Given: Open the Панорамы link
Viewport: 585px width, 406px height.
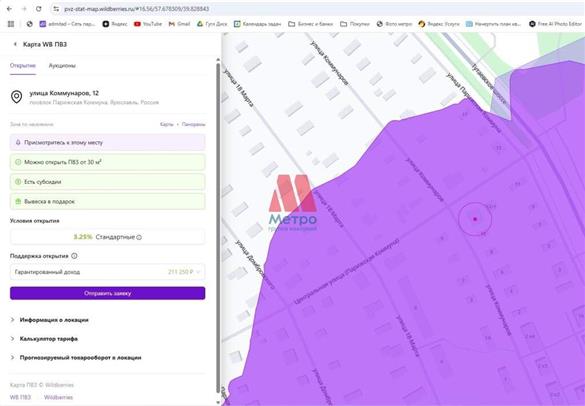Looking at the screenshot, I should [194, 124].
